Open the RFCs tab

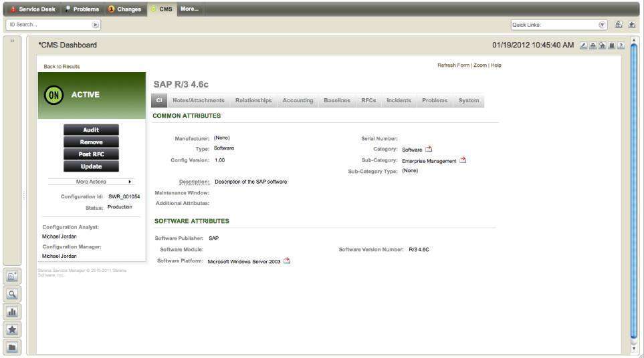(368, 100)
